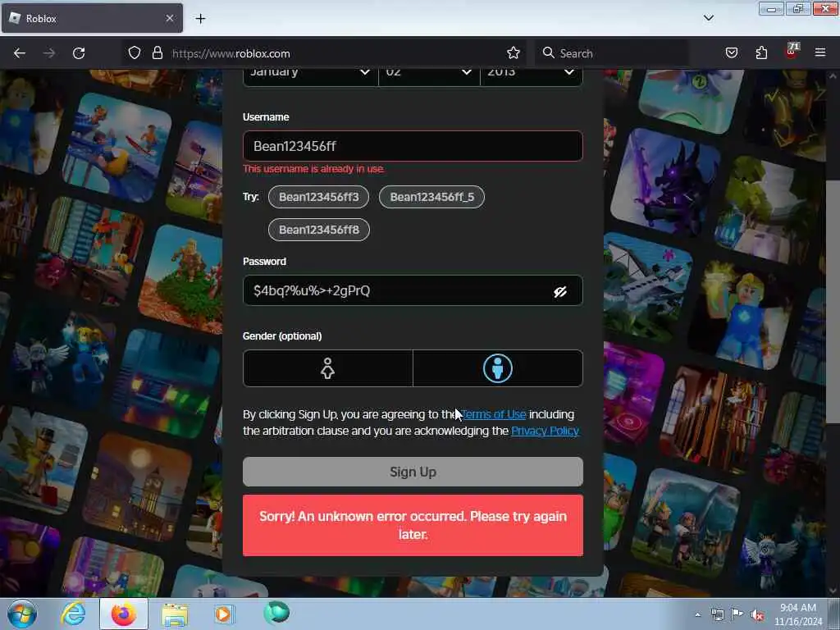This screenshot has width=840, height=630.
Task: Switch to the Roblox browser tab
Action: 92,18
